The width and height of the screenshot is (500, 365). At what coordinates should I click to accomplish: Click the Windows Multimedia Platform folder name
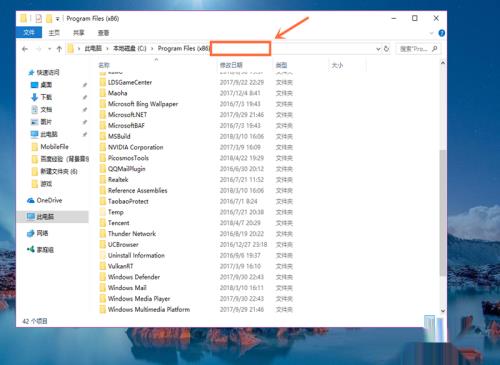tap(149, 309)
